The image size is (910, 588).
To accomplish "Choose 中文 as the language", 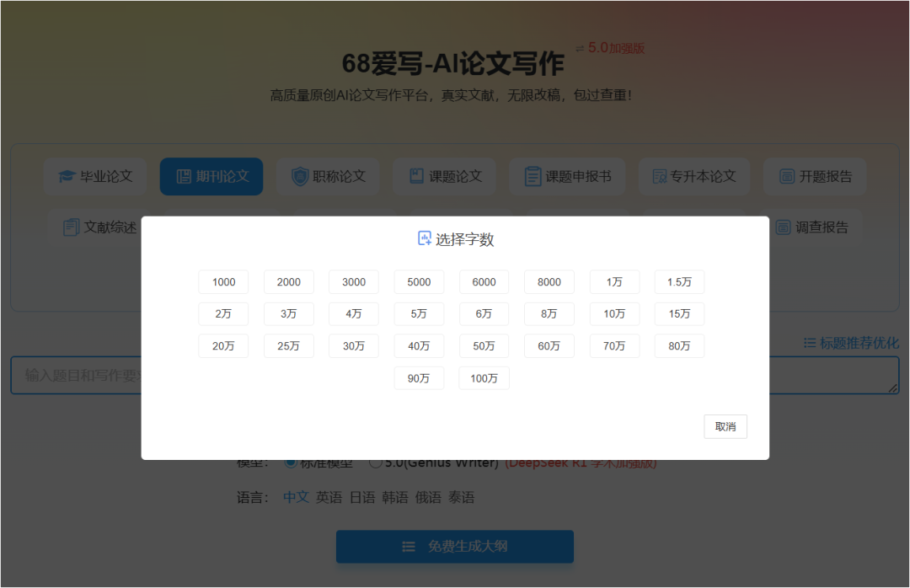I will [x=296, y=498].
